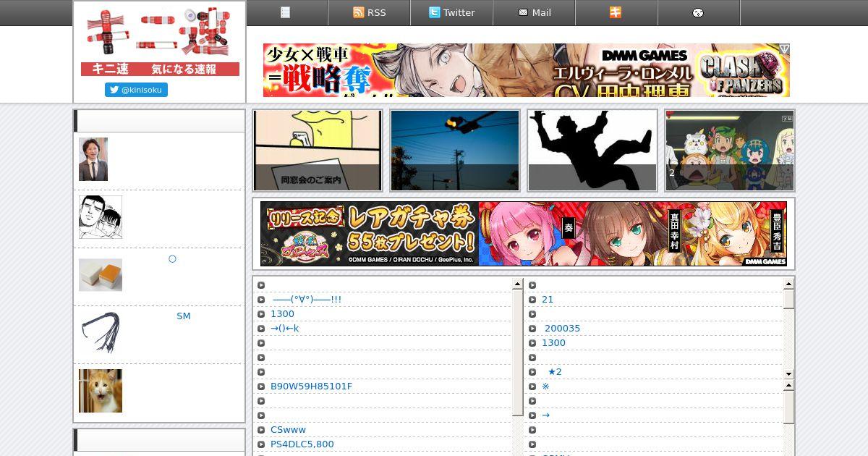The height and width of the screenshot is (456, 868).
Task: Click the arrow bullet beside 21
Action: (x=532, y=300)
